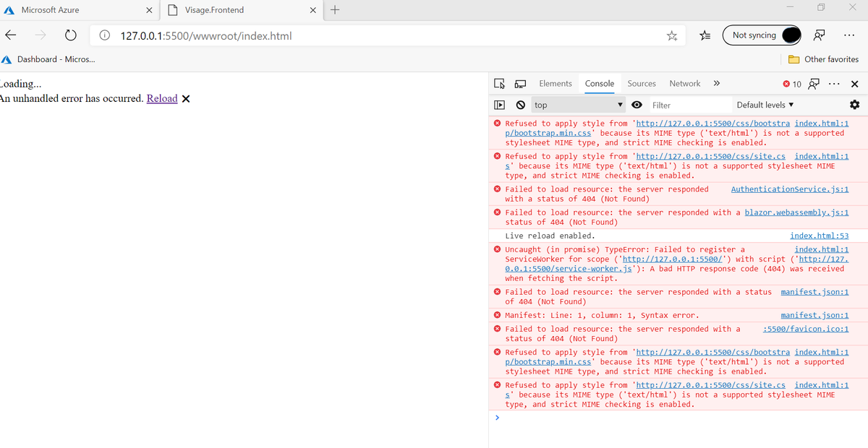The height and width of the screenshot is (448, 868).
Task: Click the 'Live reload enabled.' log message
Action: 550,236
